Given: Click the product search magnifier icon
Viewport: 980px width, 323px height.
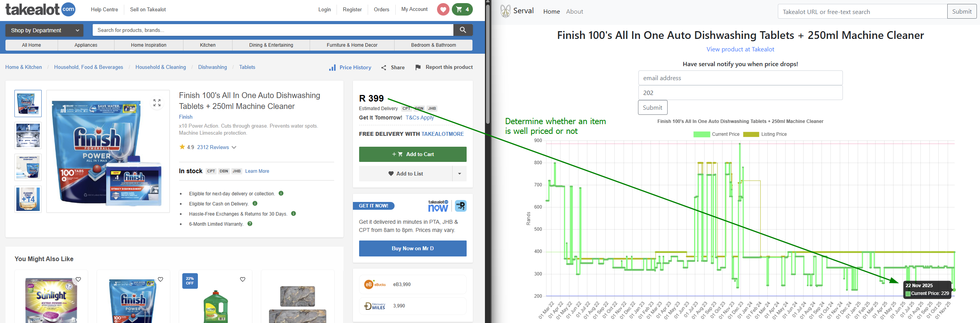Looking at the screenshot, I should pyautogui.click(x=463, y=30).
